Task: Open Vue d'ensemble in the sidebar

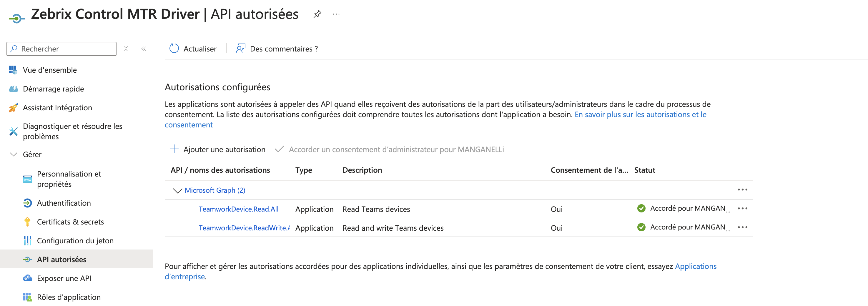Action: tap(50, 70)
